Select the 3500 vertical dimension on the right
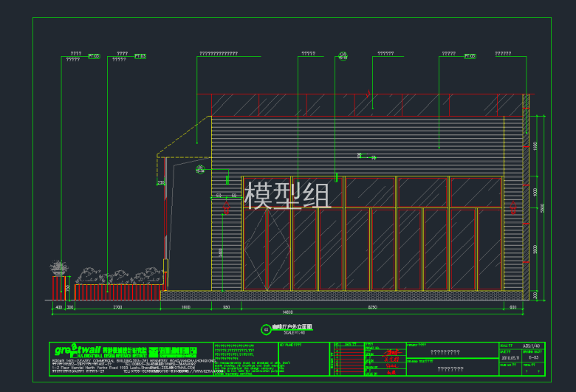Image resolution: width=576 pixels, height=392 pixels. coord(542,209)
